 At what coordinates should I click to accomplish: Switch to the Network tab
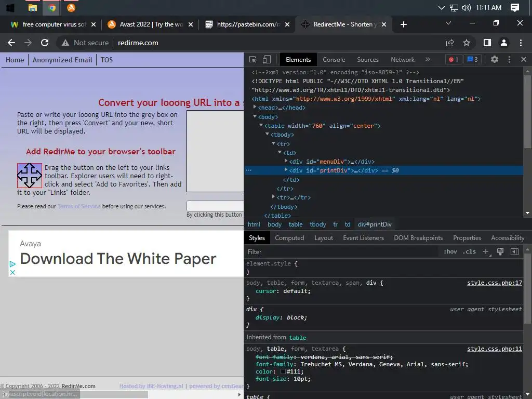point(403,60)
